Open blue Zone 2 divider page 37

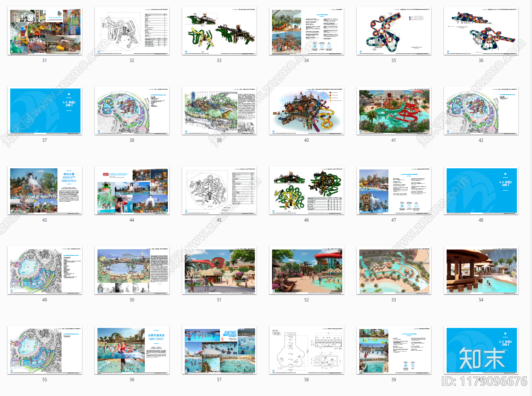coord(45,111)
